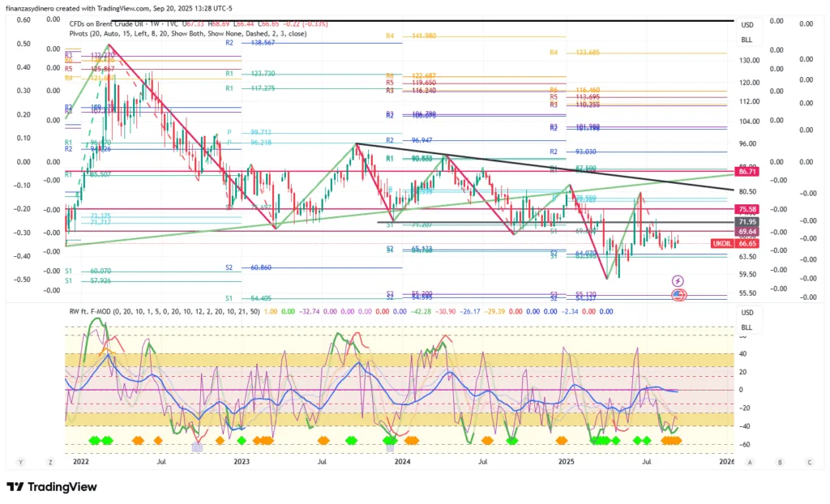Click the 0.60 left scale label
The width and height of the screenshot is (830, 504).
[24, 19]
